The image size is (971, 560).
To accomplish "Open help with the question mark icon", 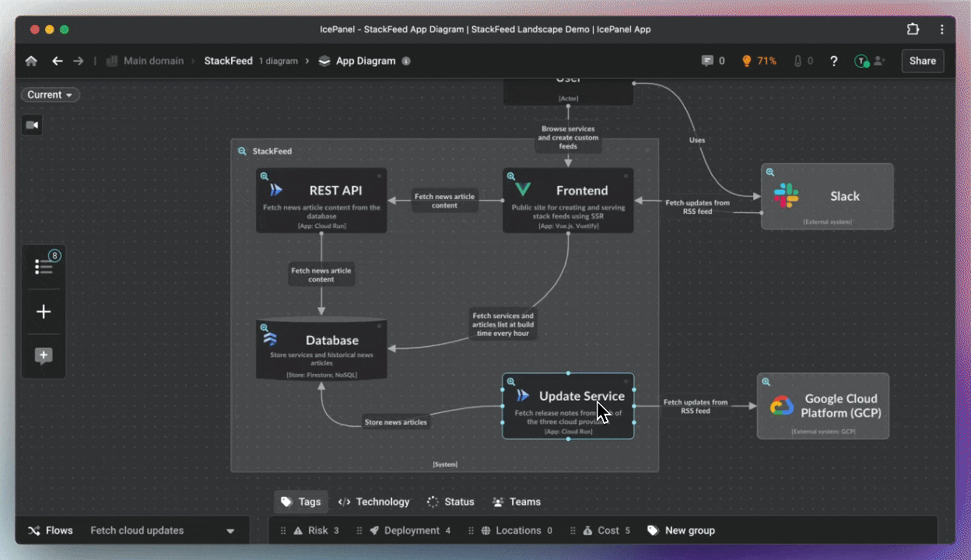I will click(x=834, y=61).
